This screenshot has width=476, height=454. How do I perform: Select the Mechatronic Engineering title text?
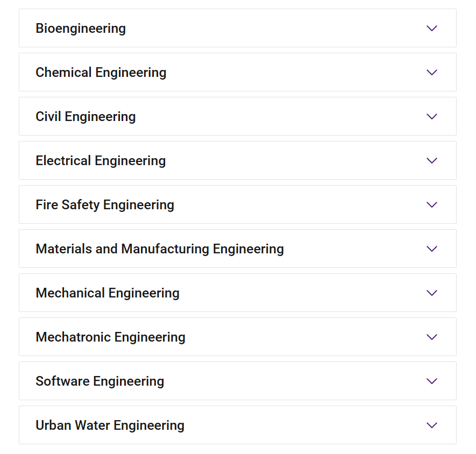[110, 337]
